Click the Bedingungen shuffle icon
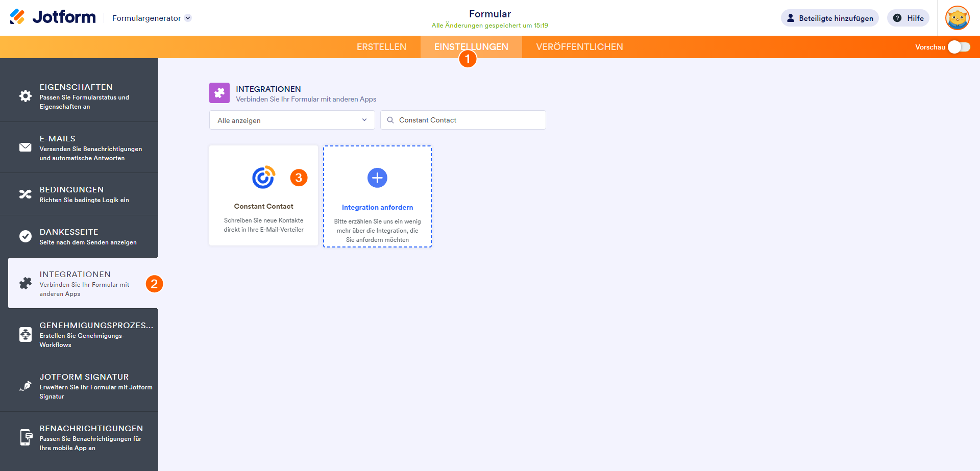 click(26, 194)
